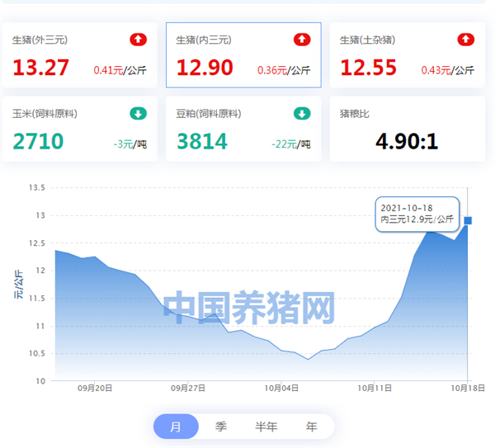Click change value 0.43元/公斤
Image resolution: width=495 pixels, height=448 pixels.
pos(448,70)
